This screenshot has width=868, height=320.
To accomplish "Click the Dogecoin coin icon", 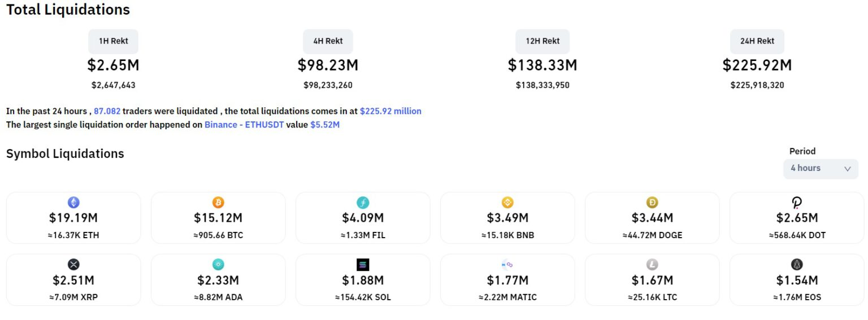I will click(652, 202).
